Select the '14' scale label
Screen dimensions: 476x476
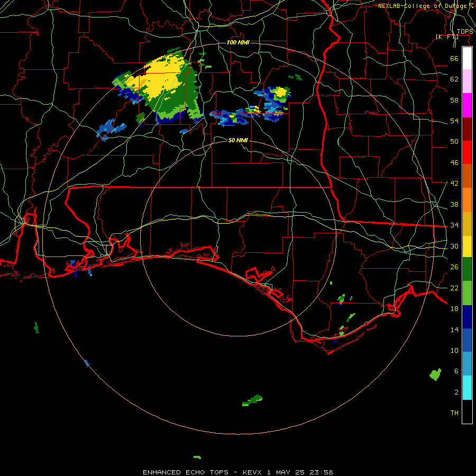pyautogui.click(x=454, y=329)
